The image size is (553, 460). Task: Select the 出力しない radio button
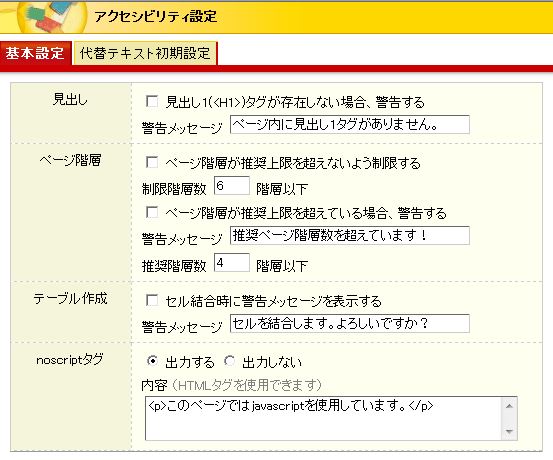(x=230, y=361)
